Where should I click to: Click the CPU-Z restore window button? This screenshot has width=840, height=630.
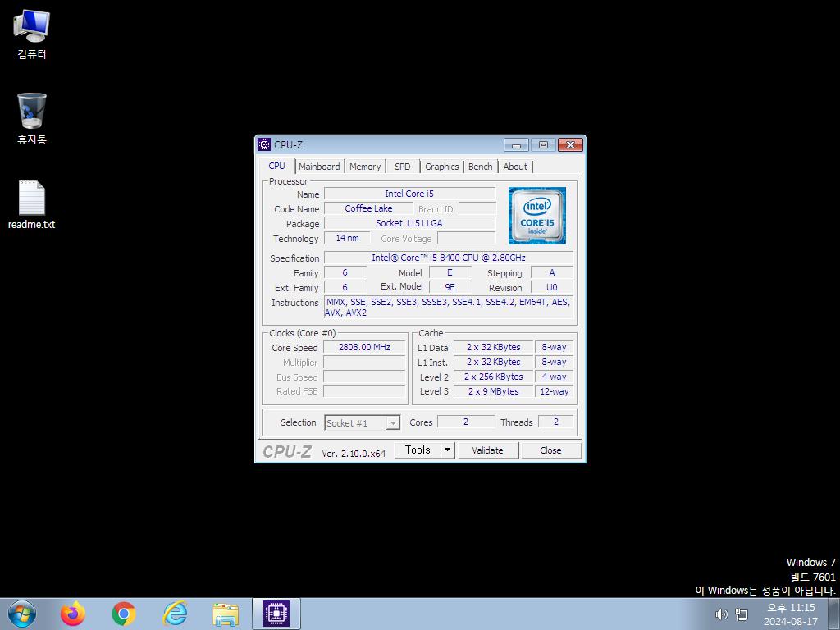(543, 144)
